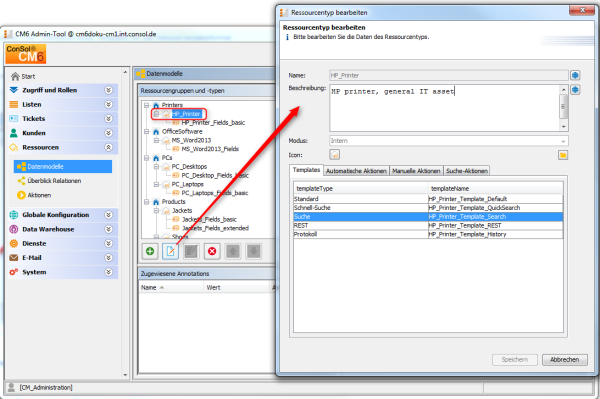The height and width of the screenshot is (399, 600).
Task: Switch to Suche-Aktionen tab
Action: pos(467,171)
